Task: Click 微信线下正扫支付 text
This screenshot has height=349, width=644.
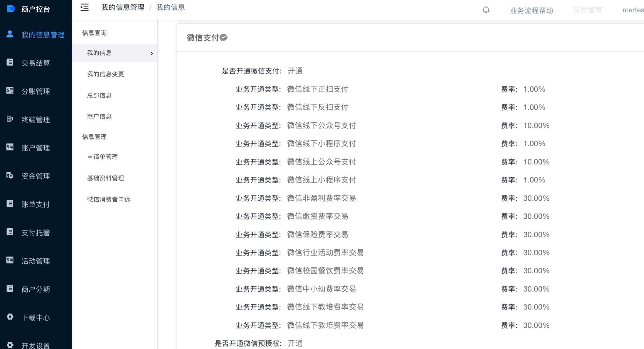Action: (x=318, y=89)
